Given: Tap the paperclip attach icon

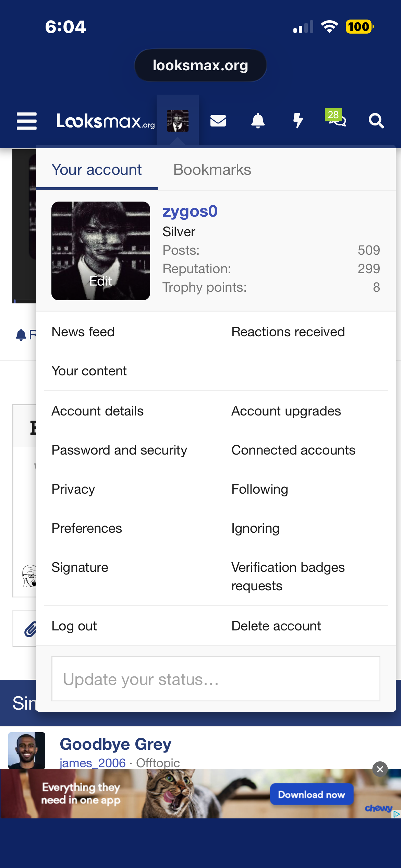Looking at the screenshot, I should [30, 629].
